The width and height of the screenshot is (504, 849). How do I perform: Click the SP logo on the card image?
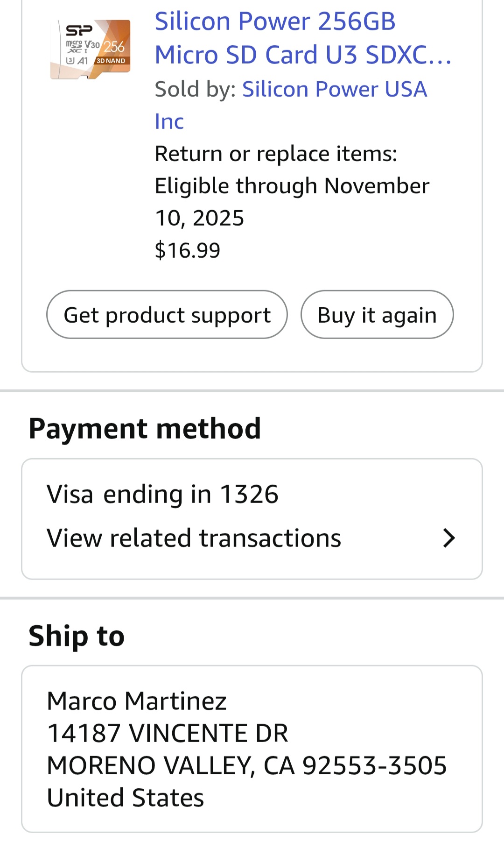(79, 31)
